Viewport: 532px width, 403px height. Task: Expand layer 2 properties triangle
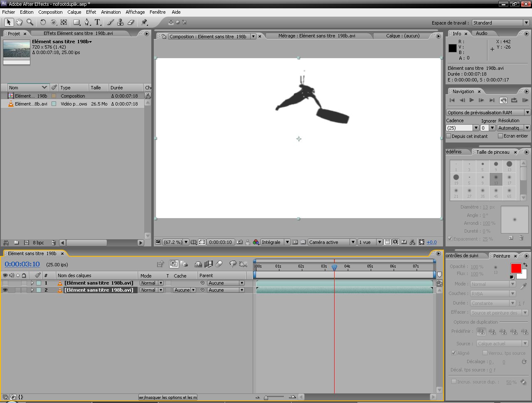pyautogui.click(x=32, y=290)
